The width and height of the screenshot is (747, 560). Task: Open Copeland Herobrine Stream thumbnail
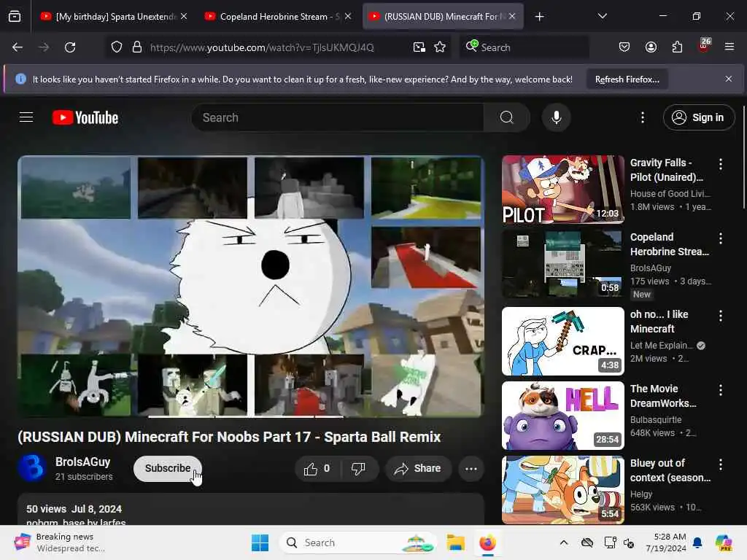563,264
